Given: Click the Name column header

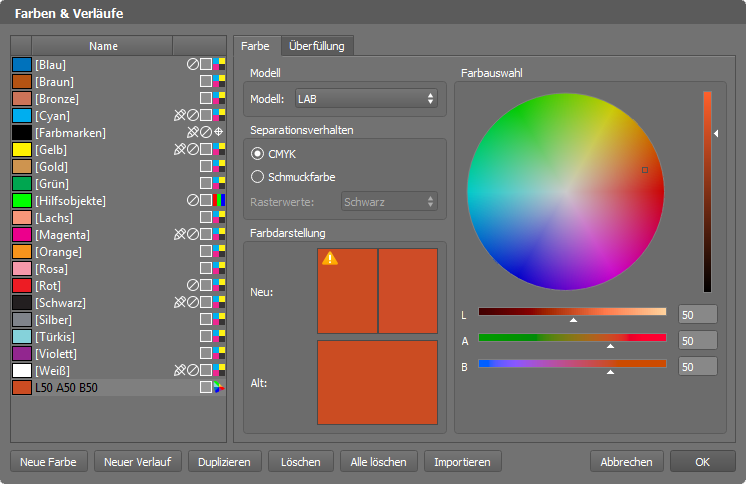Looking at the screenshot, I should (x=103, y=46).
